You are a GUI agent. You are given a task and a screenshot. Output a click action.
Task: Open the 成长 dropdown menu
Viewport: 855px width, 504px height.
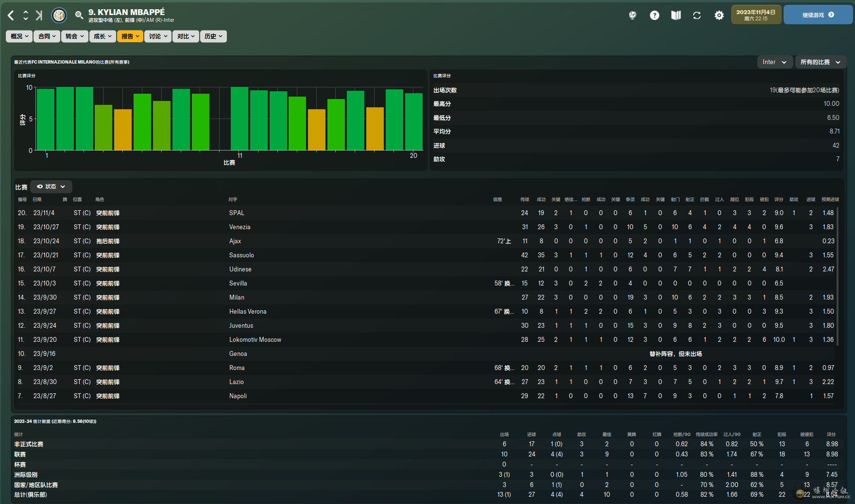(103, 36)
